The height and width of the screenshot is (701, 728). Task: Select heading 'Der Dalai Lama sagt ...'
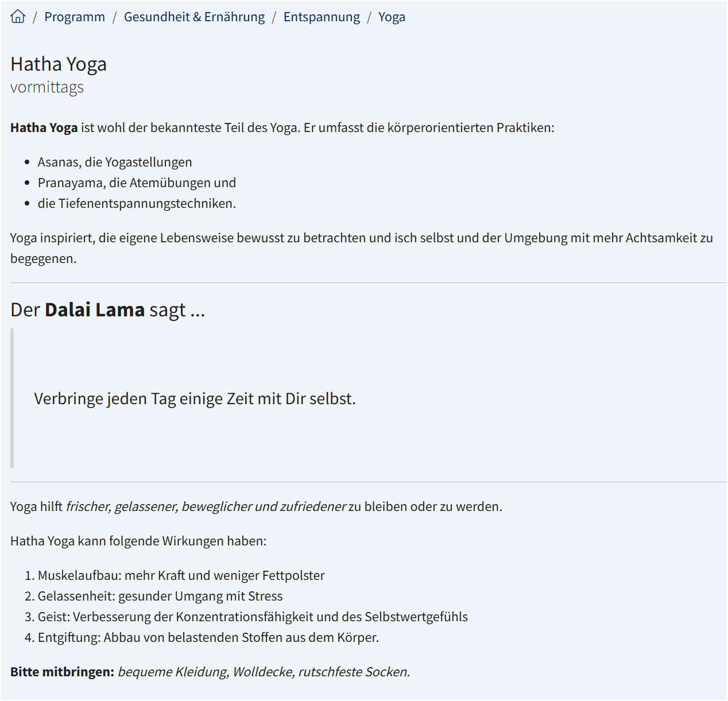pyautogui.click(x=108, y=310)
